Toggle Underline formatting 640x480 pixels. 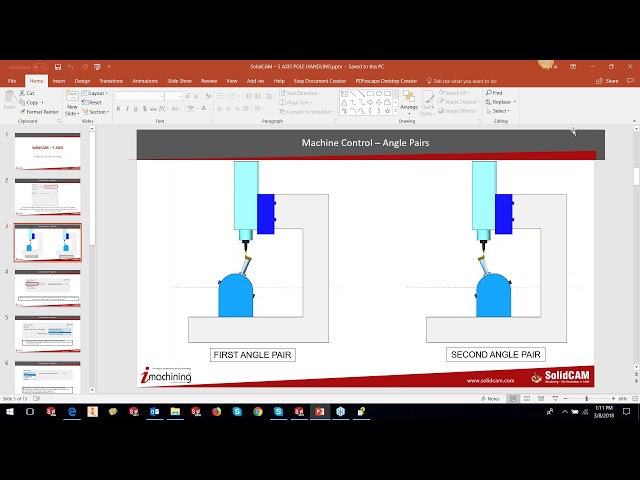[136, 109]
